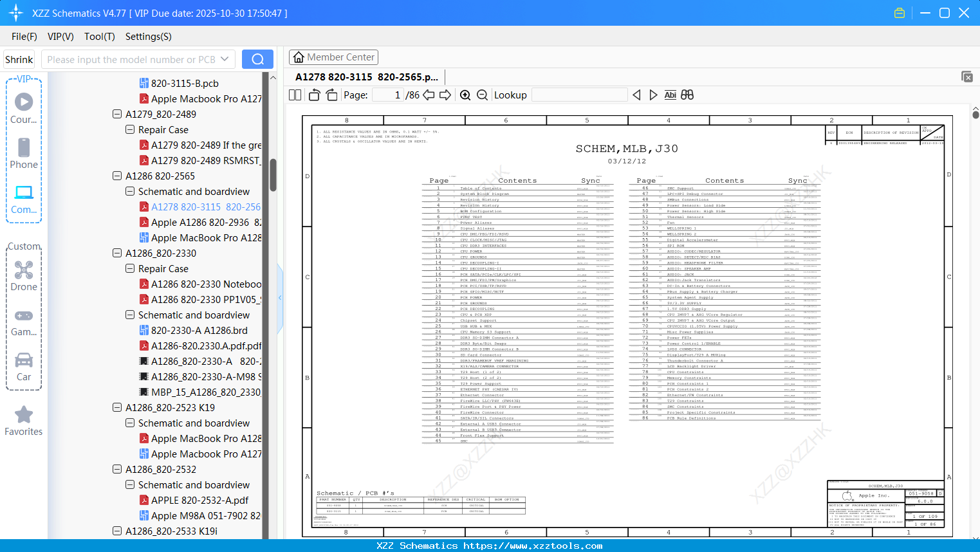Image resolution: width=980 pixels, height=552 pixels.
Task: Rotate the schematic page clockwise
Action: coord(331,95)
